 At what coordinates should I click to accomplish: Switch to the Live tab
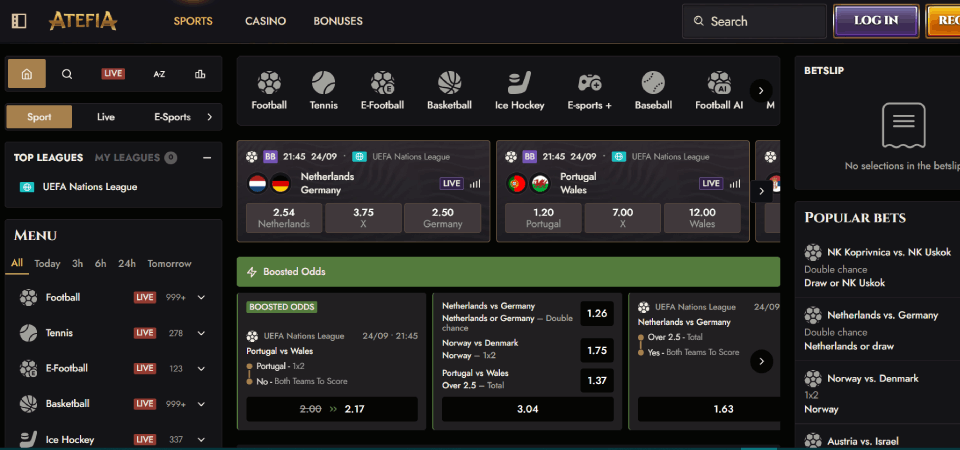pyautogui.click(x=106, y=117)
